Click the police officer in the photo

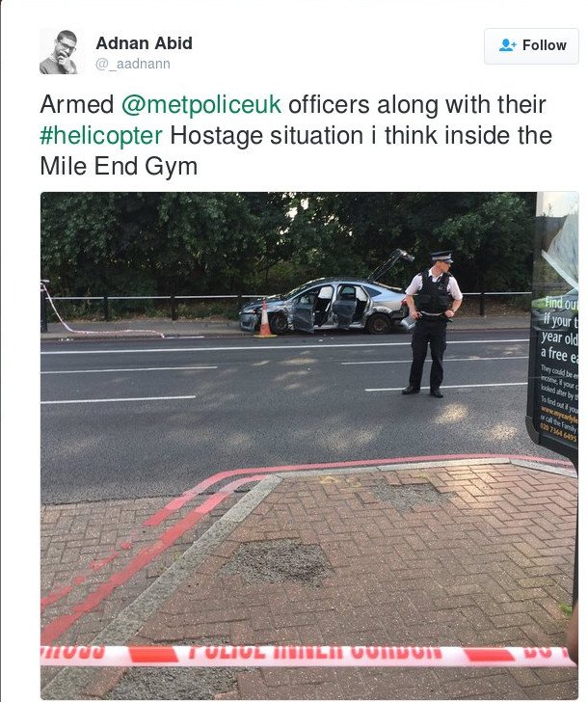[x=429, y=323]
